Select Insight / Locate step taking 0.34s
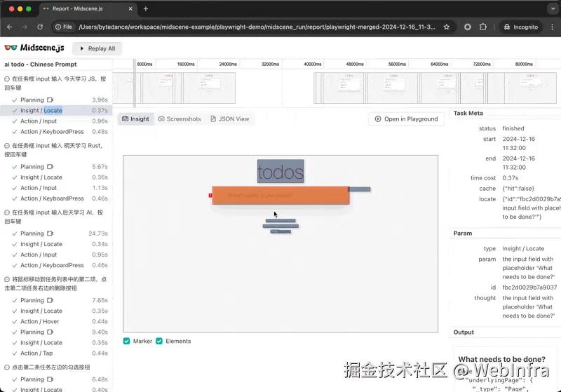The height and width of the screenshot is (392, 561). coord(56,244)
